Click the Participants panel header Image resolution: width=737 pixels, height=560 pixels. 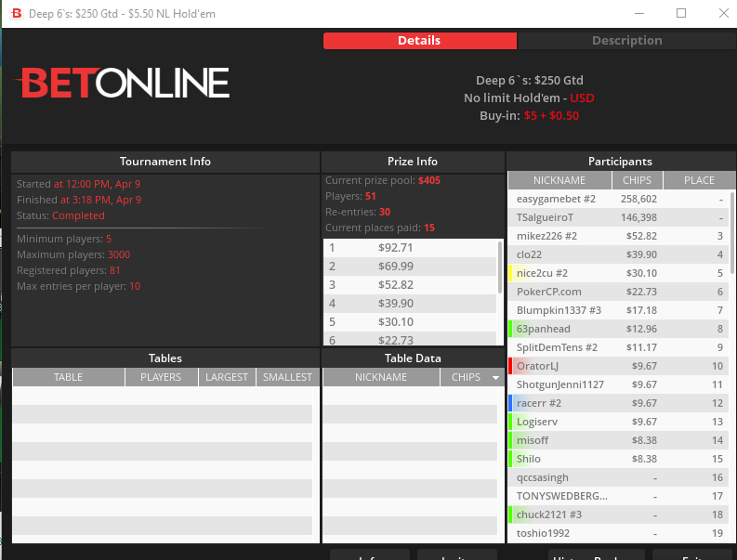pyautogui.click(x=620, y=162)
